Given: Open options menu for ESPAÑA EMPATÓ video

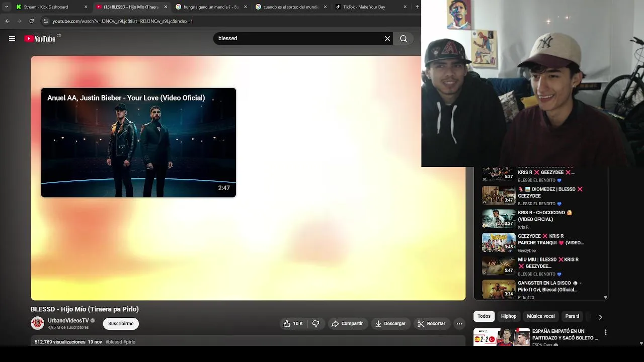Looking at the screenshot, I should 606,332.
